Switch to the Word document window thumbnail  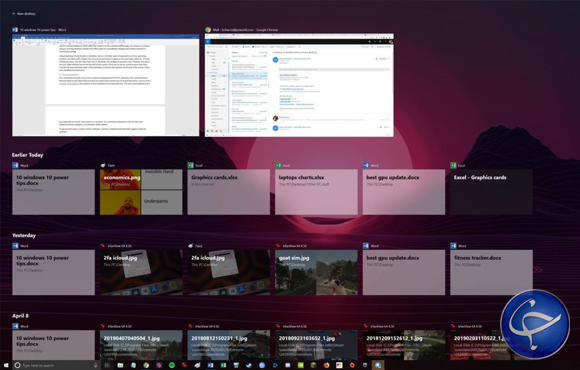[105, 85]
